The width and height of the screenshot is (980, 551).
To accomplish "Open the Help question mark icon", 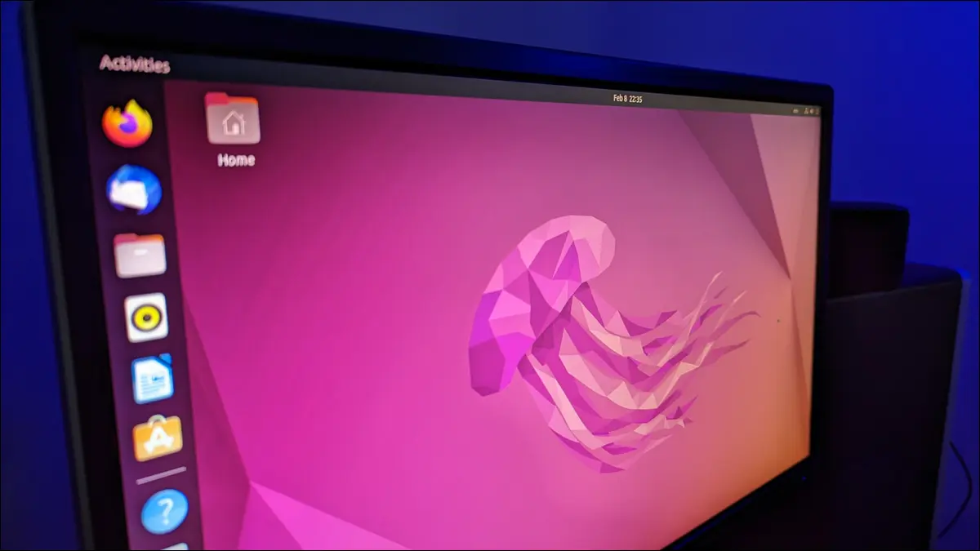I will click(x=164, y=513).
